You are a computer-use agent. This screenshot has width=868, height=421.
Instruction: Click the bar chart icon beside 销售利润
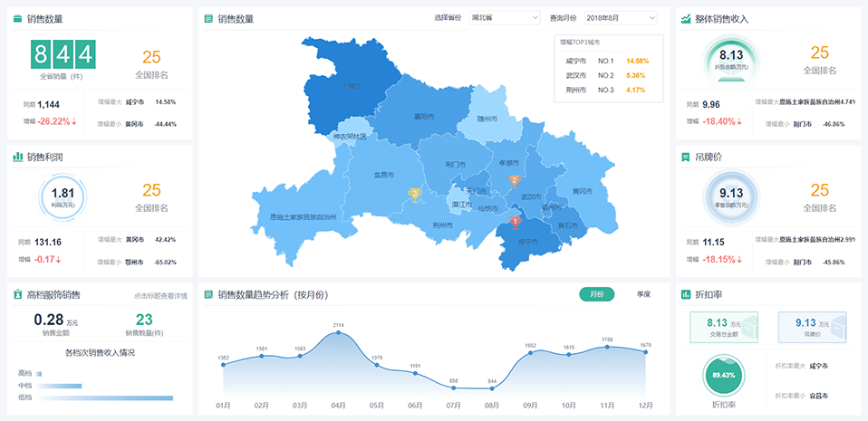tap(18, 157)
